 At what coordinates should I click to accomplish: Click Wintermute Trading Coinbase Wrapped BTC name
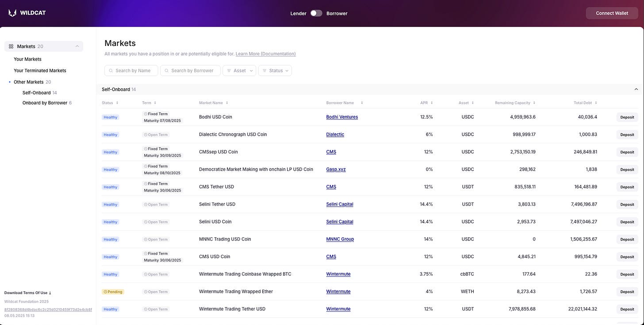click(245, 274)
